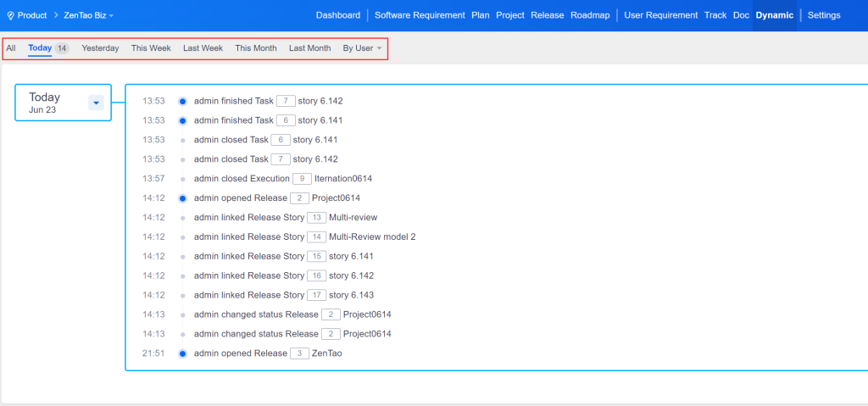Click the Today count badge 14
The image size is (868, 406).
point(62,48)
